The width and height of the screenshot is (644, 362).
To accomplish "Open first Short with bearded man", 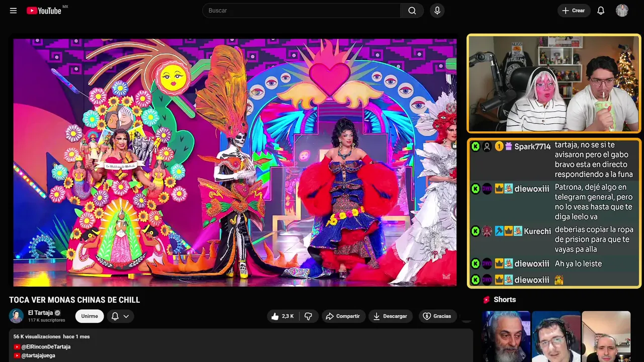I will click(506, 336).
